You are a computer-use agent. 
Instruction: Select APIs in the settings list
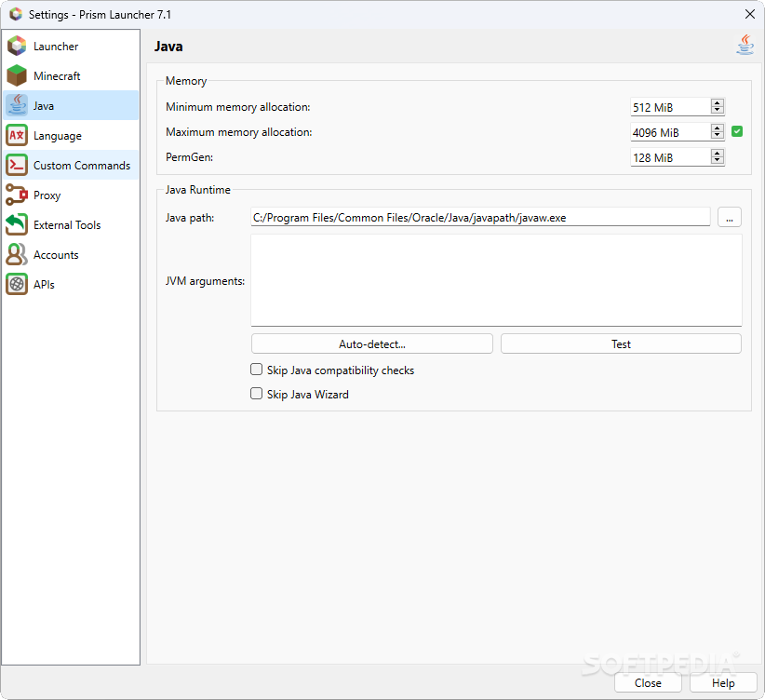coord(71,285)
